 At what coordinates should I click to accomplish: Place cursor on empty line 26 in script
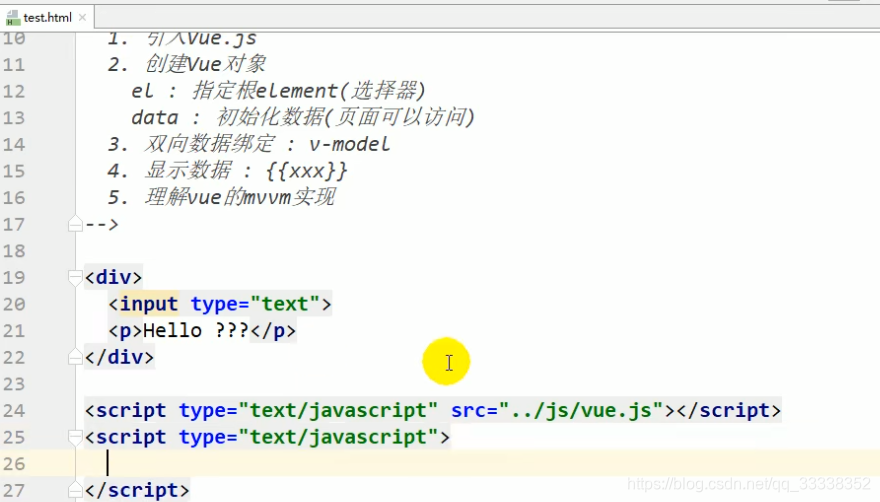pos(477,464)
